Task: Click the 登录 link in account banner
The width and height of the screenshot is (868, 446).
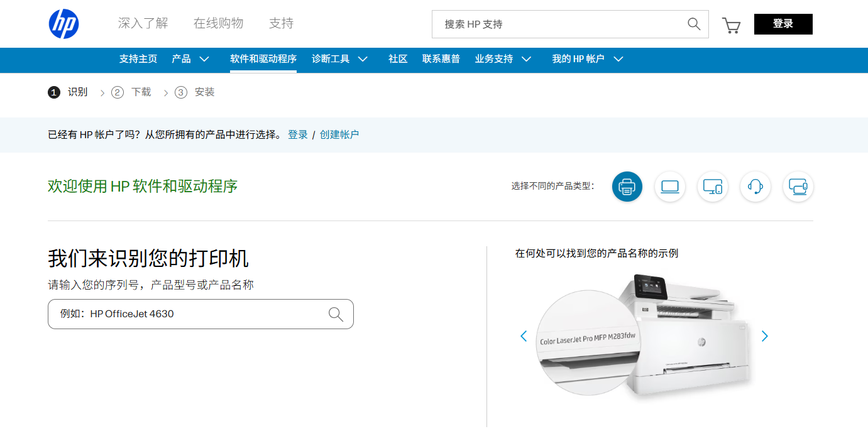Action: tap(298, 134)
